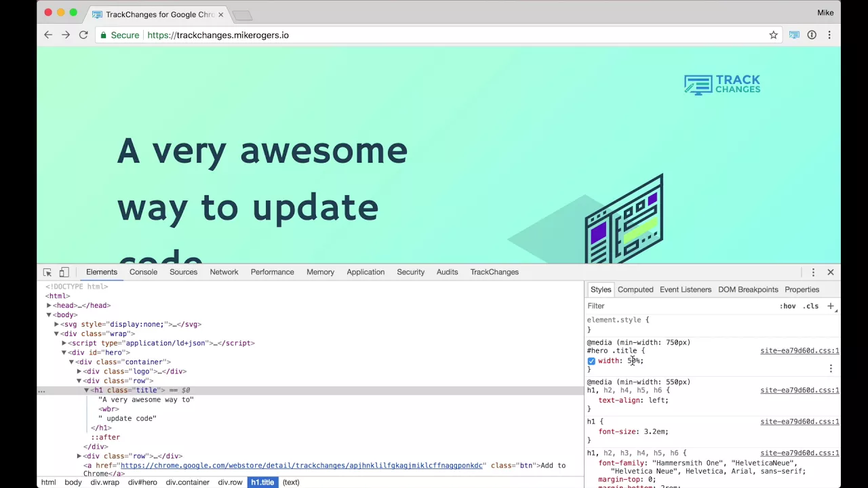Collapse the div class wrap node

point(56,334)
